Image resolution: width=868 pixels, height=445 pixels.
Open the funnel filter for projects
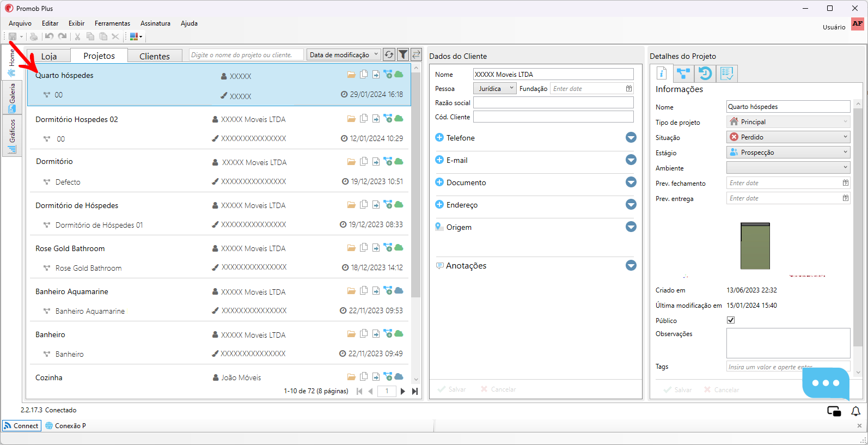(x=403, y=54)
